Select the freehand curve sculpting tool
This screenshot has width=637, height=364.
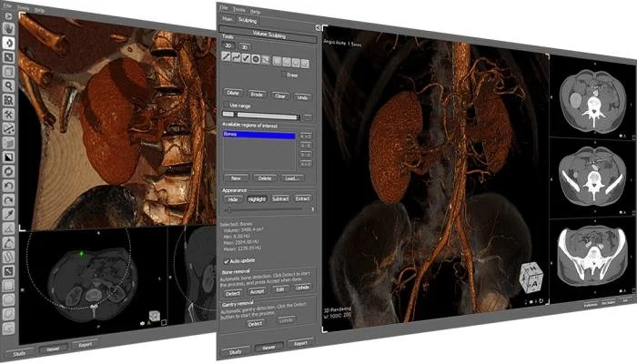pyautogui.click(x=236, y=57)
